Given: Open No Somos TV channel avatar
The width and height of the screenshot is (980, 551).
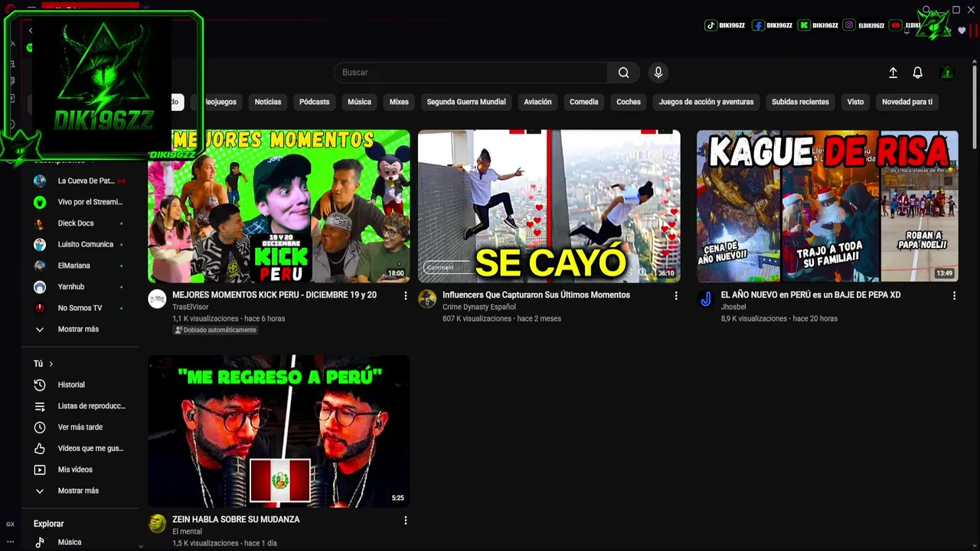Looking at the screenshot, I should [40, 308].
